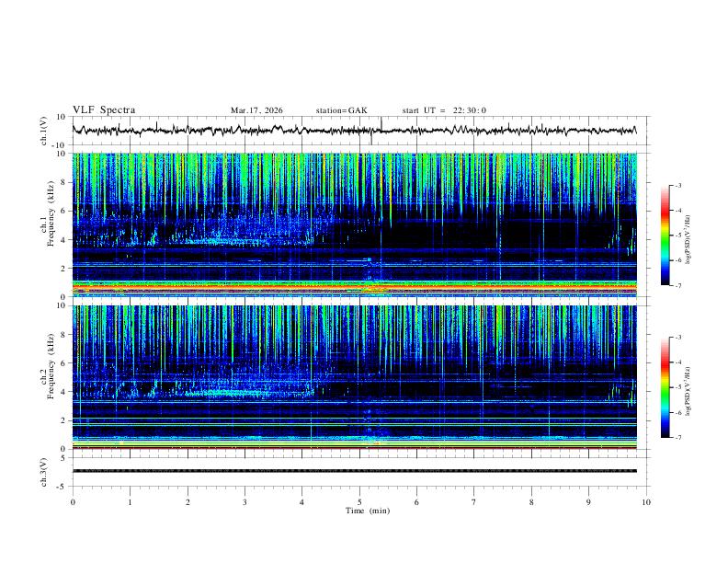The width and height of the screenshot is (728, 563).
Task: Click the "6" kHz tick of ch.1 spectrogram
Action: coord(63,211)
